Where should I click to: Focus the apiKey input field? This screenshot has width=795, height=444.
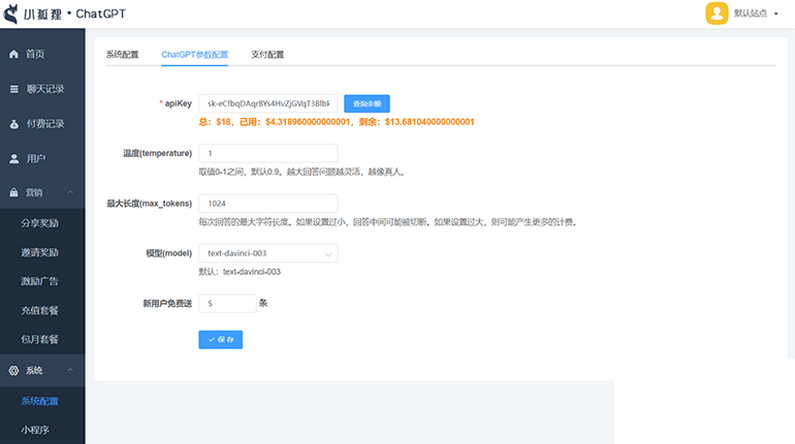[x=268, y=103]
